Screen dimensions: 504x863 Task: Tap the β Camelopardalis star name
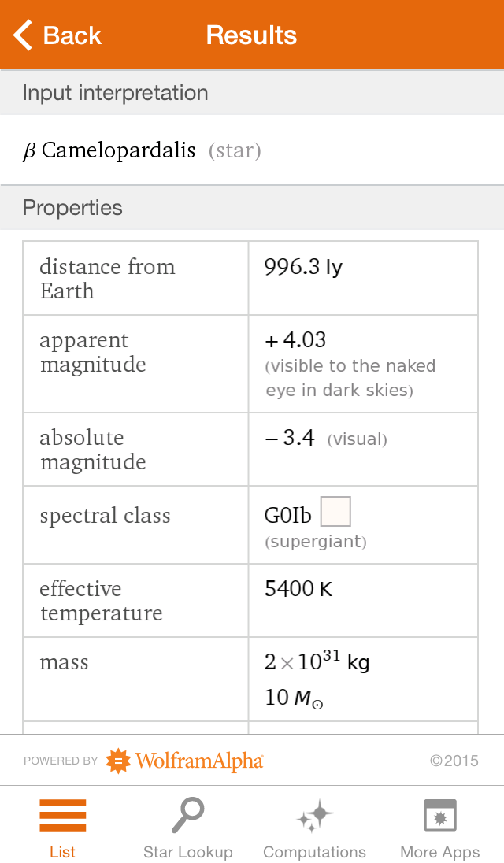(109, 150)
